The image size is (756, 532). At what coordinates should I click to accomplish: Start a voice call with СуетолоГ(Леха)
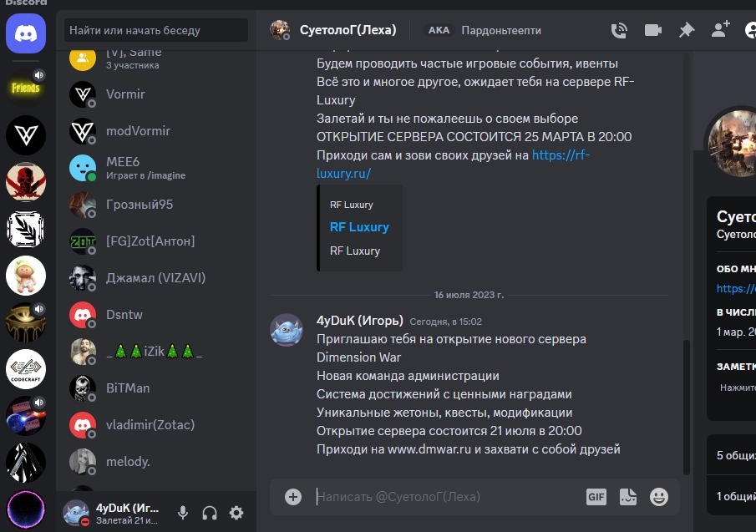619,30
